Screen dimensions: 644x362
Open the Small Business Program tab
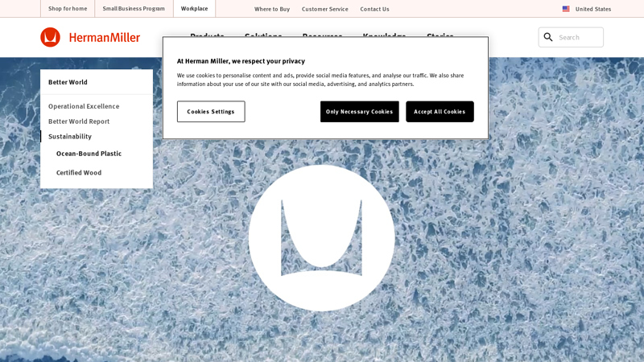(x=134, y=9)
